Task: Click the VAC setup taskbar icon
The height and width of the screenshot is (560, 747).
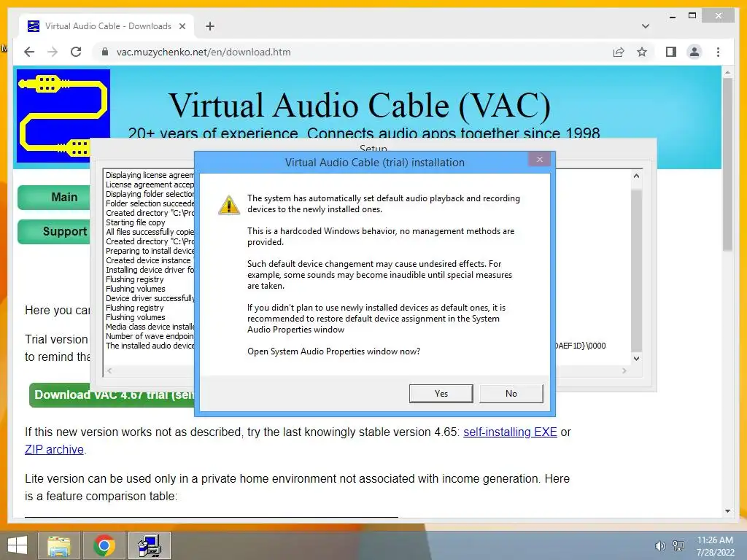Action: coord(150,545)
